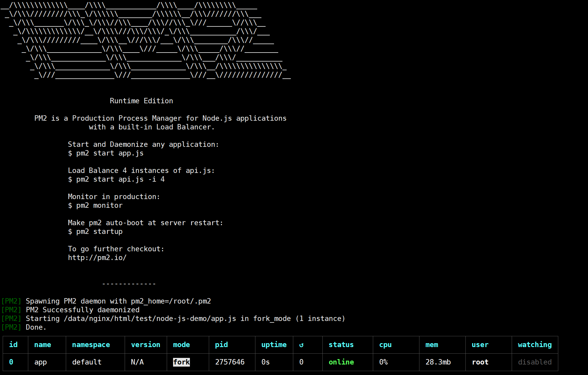Click the 'cpu' column header
Screen dimensions: 588x375
point(385,345)
